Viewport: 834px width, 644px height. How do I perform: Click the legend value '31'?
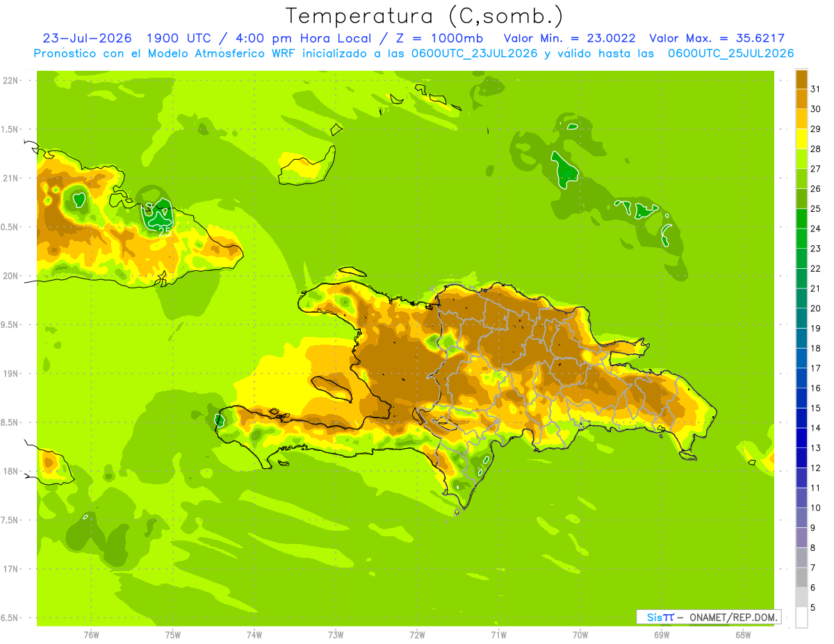[x=815, y=89]
